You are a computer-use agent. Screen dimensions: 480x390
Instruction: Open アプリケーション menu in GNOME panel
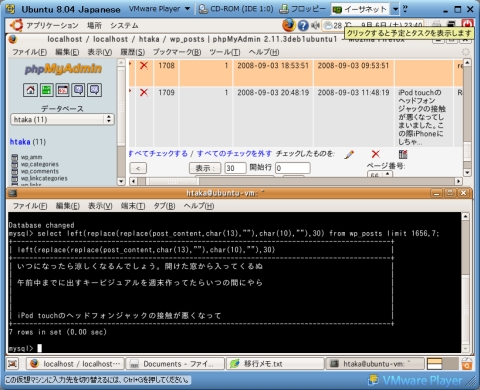tap(52, 25)
